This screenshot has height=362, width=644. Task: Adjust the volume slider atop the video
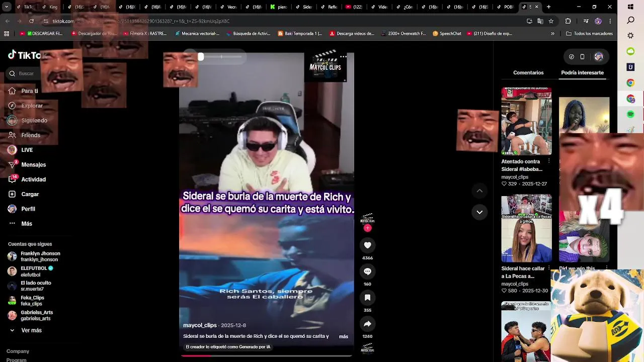tap(221, 57)
